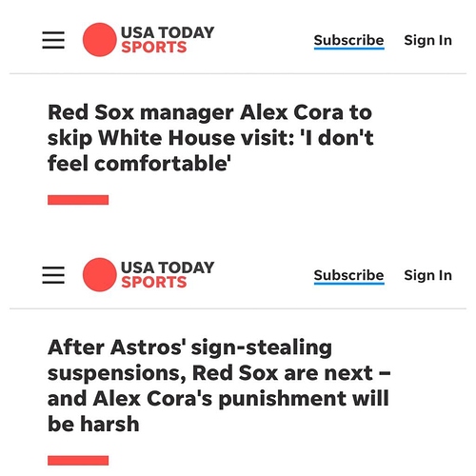Click the USA TODAY wordmark above the Astros suspensions story
This screenshot has height=476, width=476.
click(x=168, y=268)
